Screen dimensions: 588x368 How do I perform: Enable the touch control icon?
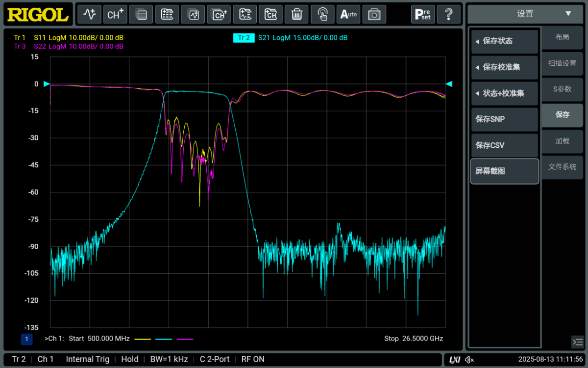tap(322, 14)
